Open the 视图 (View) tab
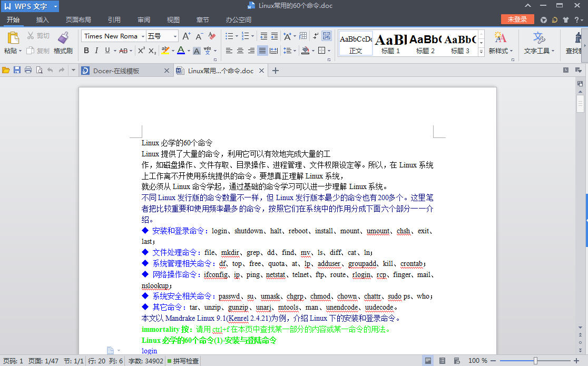Viewport: 588px width, 366px height. (173, 19)
